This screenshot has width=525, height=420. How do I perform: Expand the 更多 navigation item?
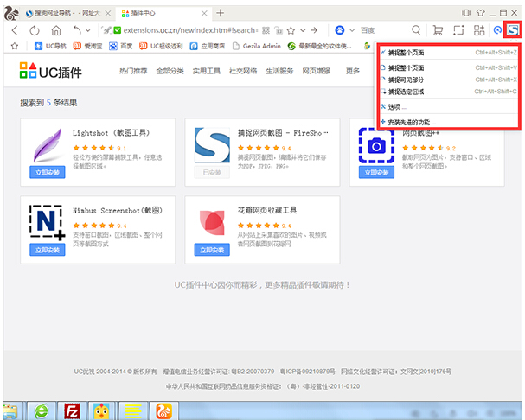click(353, 71)
